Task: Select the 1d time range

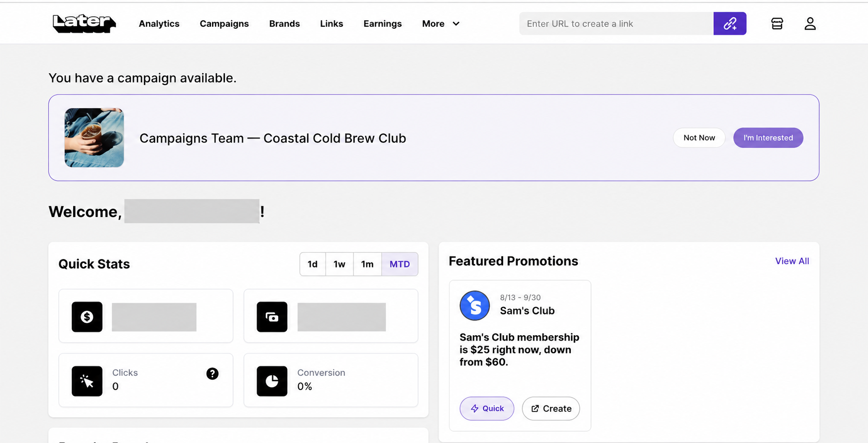Action: [312, 264]
